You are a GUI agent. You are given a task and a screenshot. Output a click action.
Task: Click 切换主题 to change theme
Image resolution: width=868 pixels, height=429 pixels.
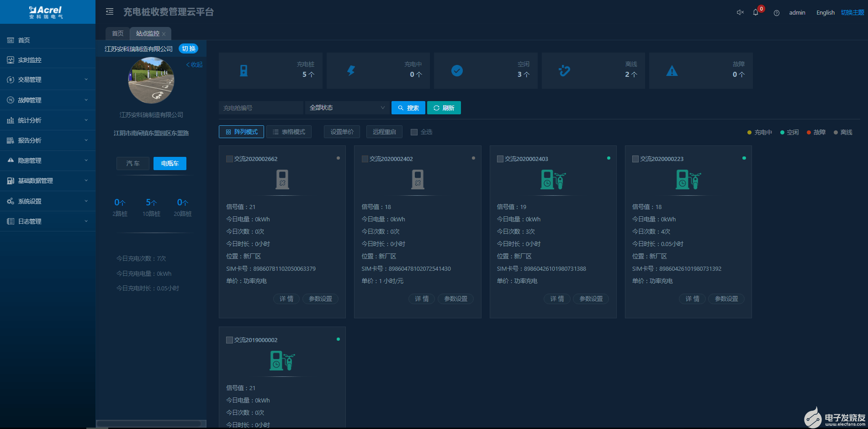click(x=852, y=13)
